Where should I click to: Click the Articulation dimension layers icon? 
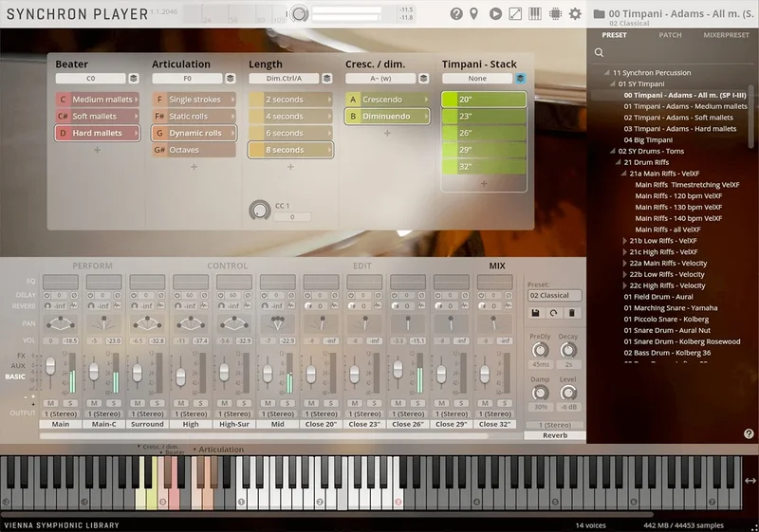point(231,79)
